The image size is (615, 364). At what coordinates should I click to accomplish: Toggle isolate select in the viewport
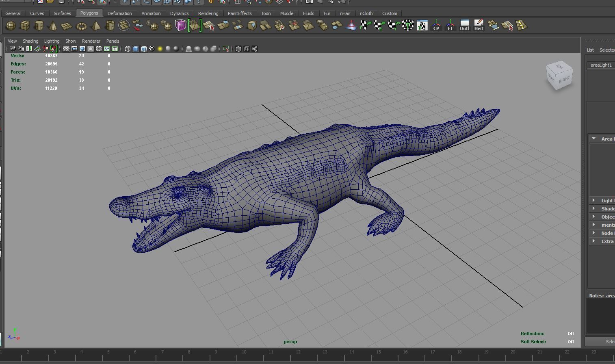coord(226,49)
